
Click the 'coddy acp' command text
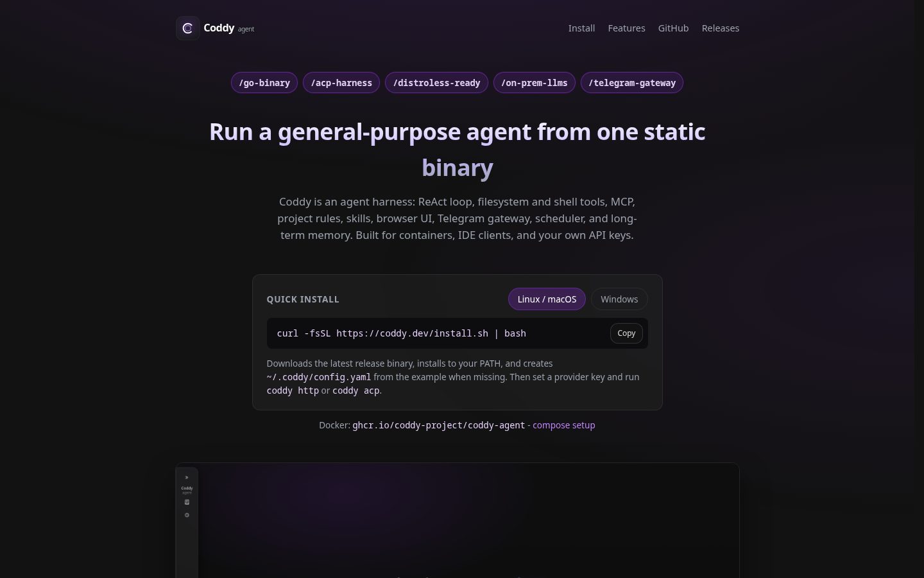(x=355, y=390)
